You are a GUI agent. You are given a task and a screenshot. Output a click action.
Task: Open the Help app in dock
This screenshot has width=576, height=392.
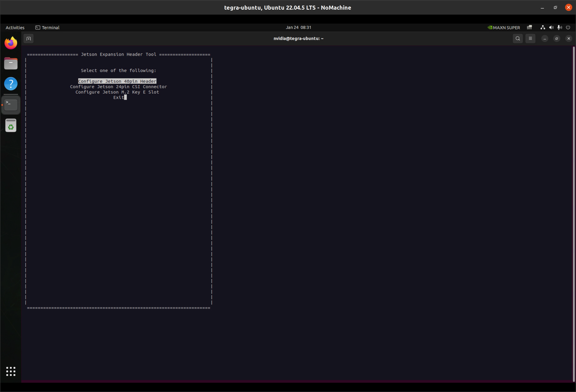pos(11,84)
